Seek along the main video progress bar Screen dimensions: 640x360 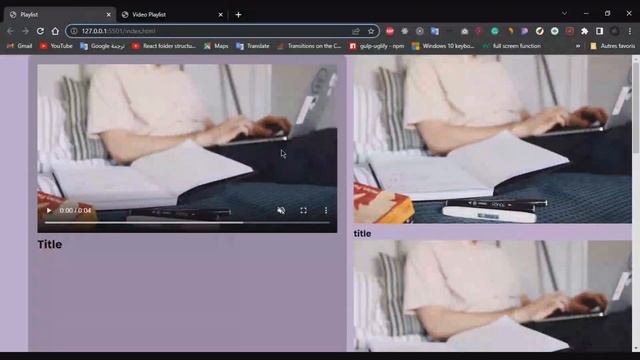187,223
